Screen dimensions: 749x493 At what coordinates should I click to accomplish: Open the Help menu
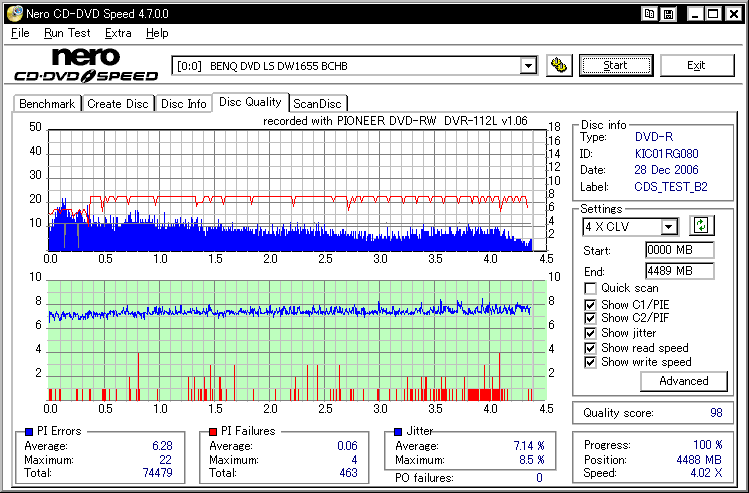coord(157,33)
